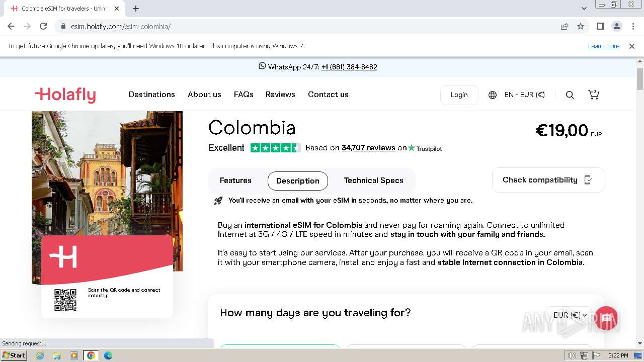Open Microsoft Edge from taskbar

click(108, 355)
